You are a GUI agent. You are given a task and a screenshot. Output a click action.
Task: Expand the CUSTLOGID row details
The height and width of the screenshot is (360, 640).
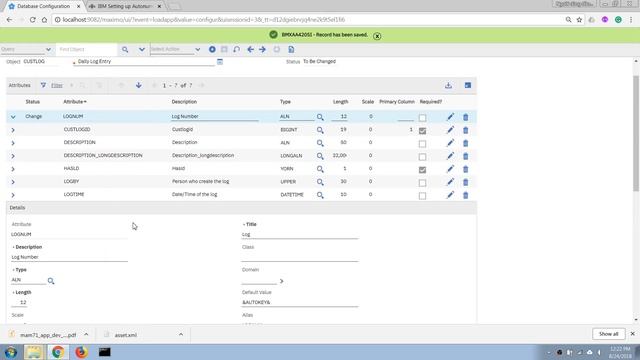coord(13,130)
